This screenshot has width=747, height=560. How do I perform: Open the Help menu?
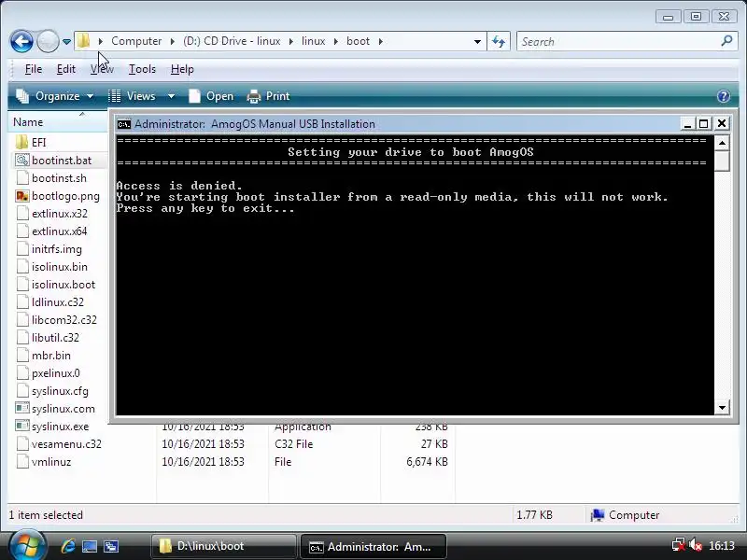pos(182,69)
